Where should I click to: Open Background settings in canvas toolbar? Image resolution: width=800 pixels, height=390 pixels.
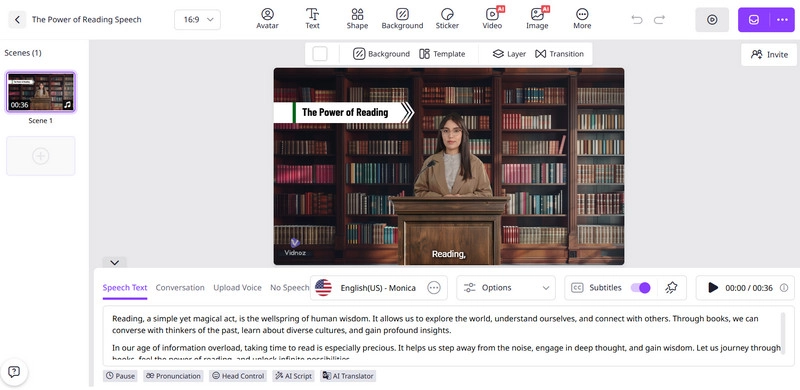pyautogui.click(x=381, y=54)
